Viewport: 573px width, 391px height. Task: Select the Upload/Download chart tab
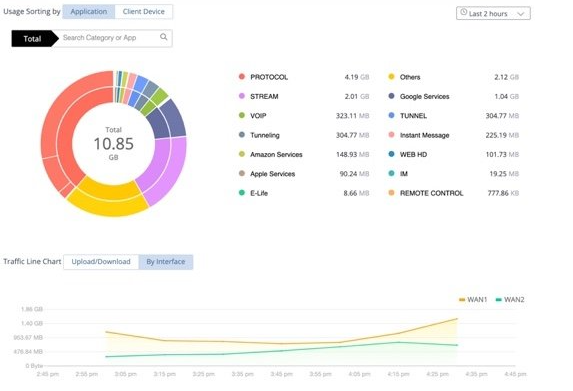[x=101, y=262]
